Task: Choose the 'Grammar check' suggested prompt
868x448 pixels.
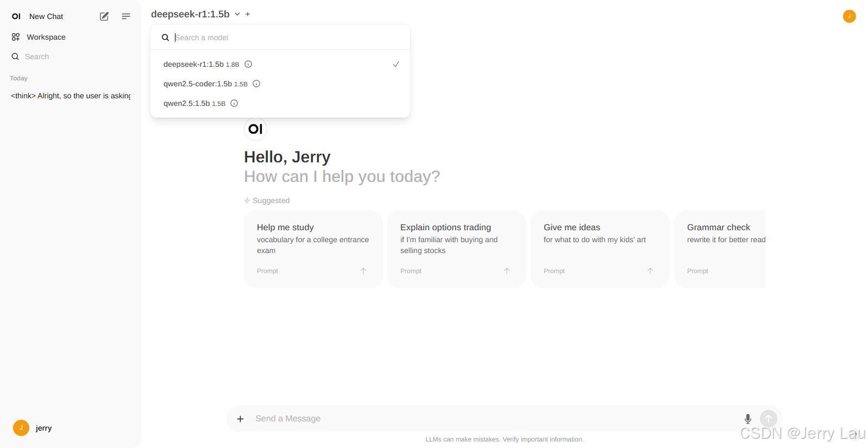Action: click(x=720, y=249)
